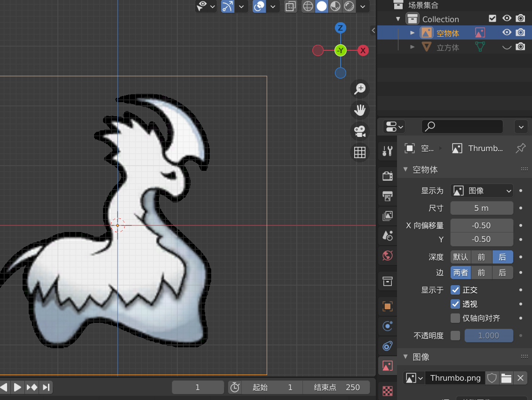Open the World properties tab
The width and height of the screenshot is (532, 400).
(387, 256)
